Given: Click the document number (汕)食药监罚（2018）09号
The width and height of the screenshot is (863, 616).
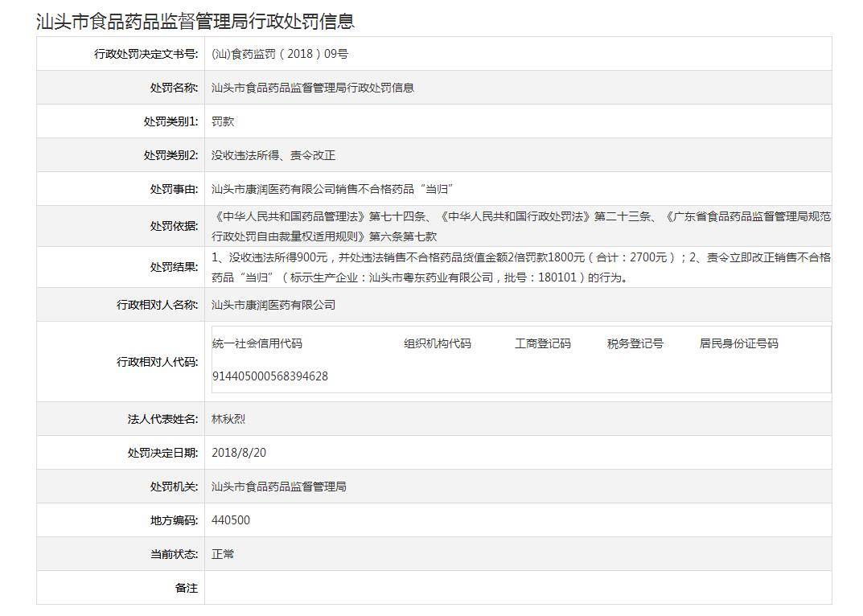Looking at the screenshot, I should click(x=279, y=54).
